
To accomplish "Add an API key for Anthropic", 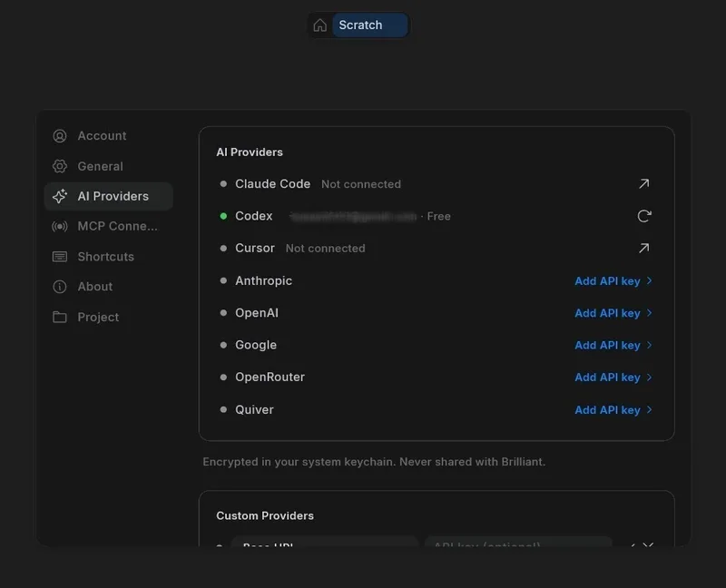I will pyautogui.click(x=613, y=281).
